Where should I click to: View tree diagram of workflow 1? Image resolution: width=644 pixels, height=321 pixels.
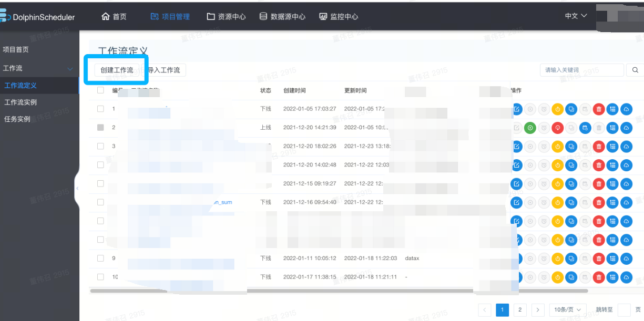click(x=612, y=109)
